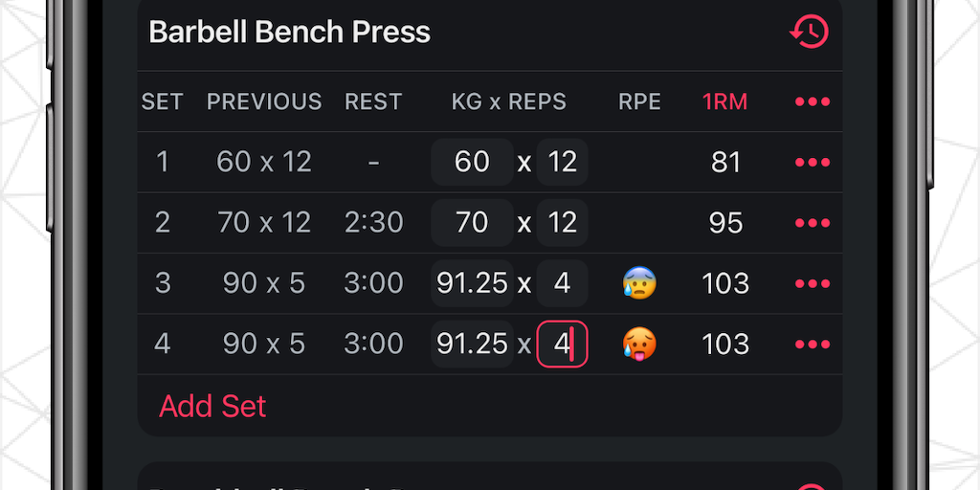The image size is (980, 490).
Task: Open set 4 more options dots
Action: (812, 344)
